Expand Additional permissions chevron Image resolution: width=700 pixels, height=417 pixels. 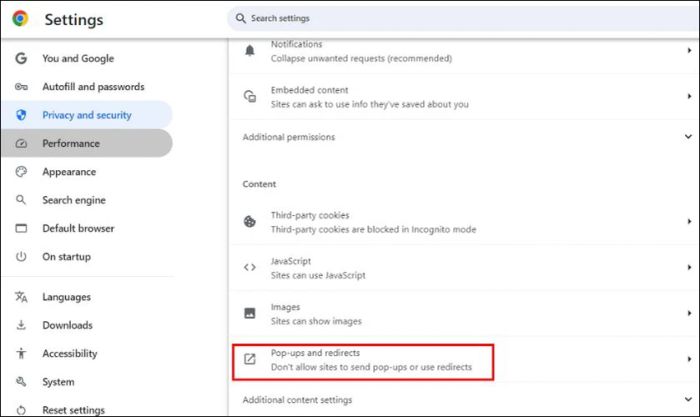point(688,137)
